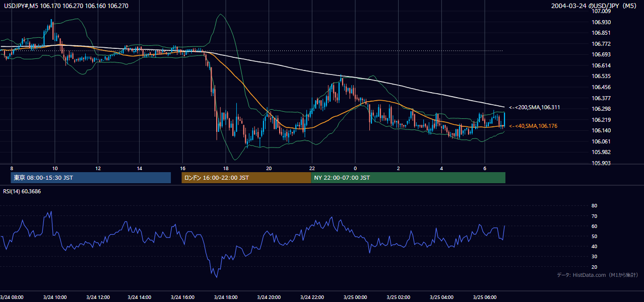Viewport: 644px width, 302px height.
Task: Click the データ: HistData.com source note
Action: click(x=598, y=275)
